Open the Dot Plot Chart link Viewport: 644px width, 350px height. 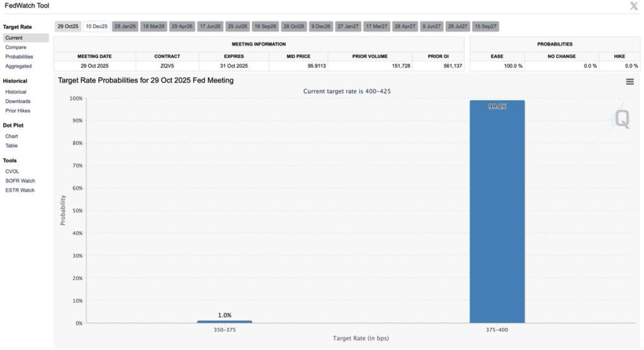click(11, 136)
